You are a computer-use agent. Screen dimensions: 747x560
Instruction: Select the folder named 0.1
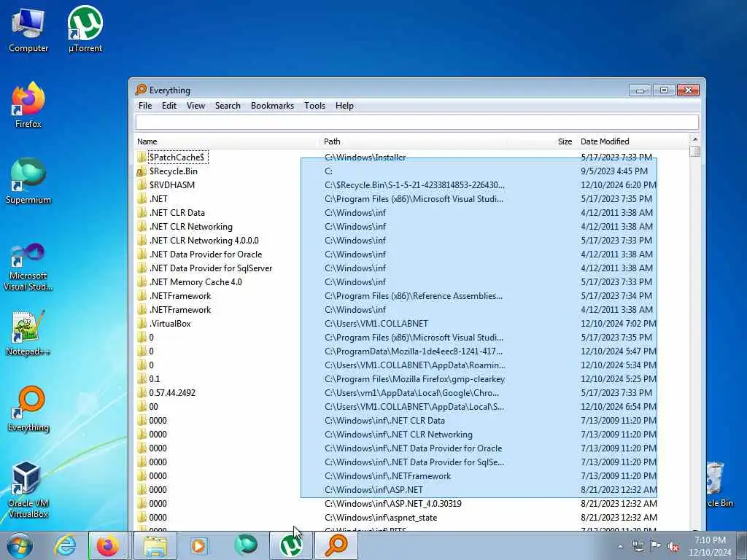click(155, 379)
